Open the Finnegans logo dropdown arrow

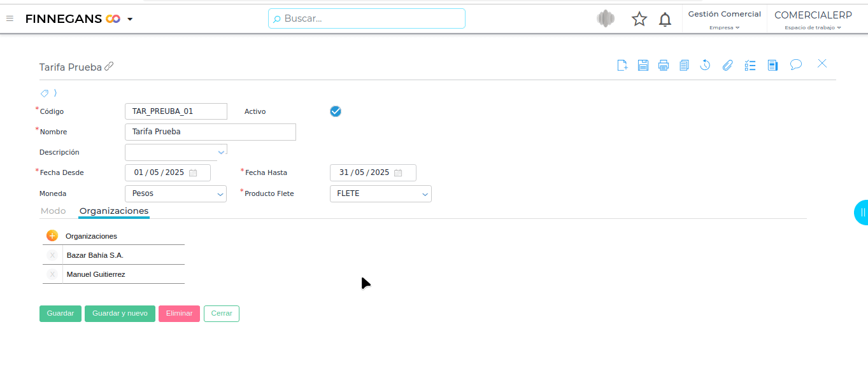click(x=130, y=19)
